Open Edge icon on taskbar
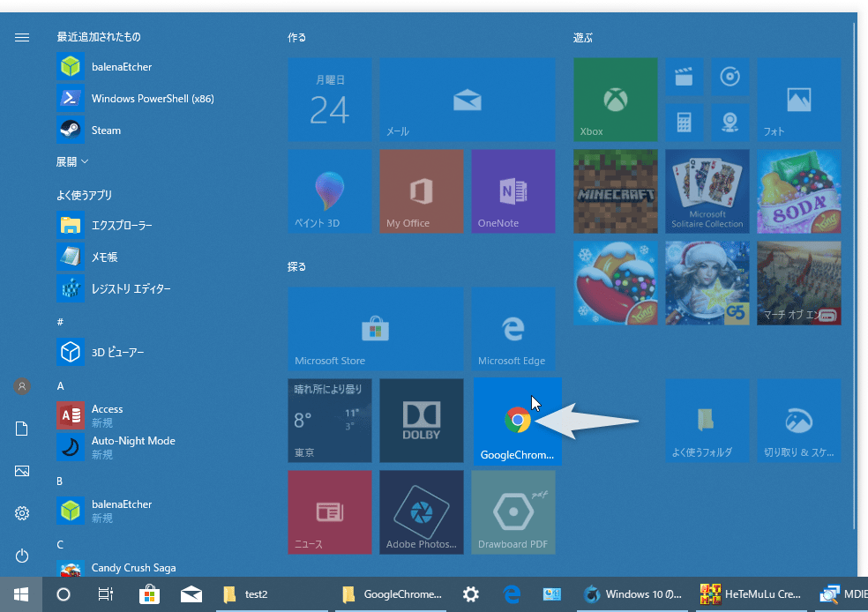The height and width of the screenshot is (612, 868). click(x=512, y=594)
